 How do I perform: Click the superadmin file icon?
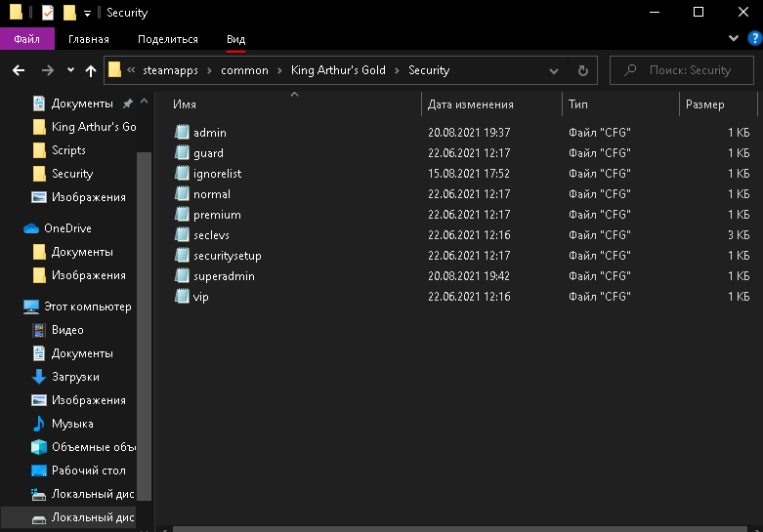coord(182,275)
